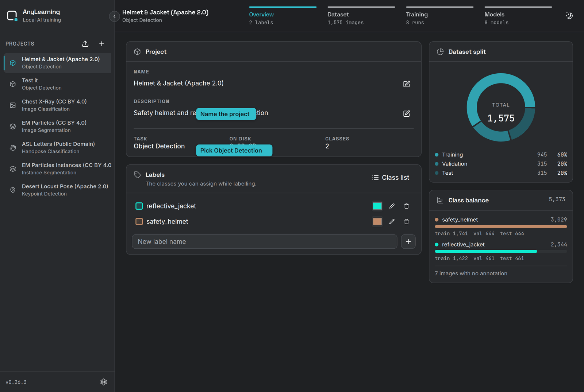Click '7 images with no annotation' text
The height and width of the screenshot is (392, 584).
(x=471, y=273)
